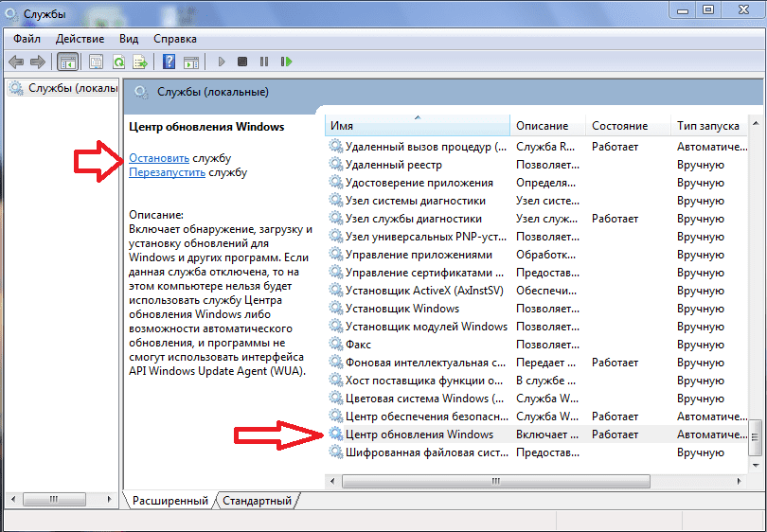
Task: Toggle the show/hide console tree icon
Action: (x=67, y=62)
